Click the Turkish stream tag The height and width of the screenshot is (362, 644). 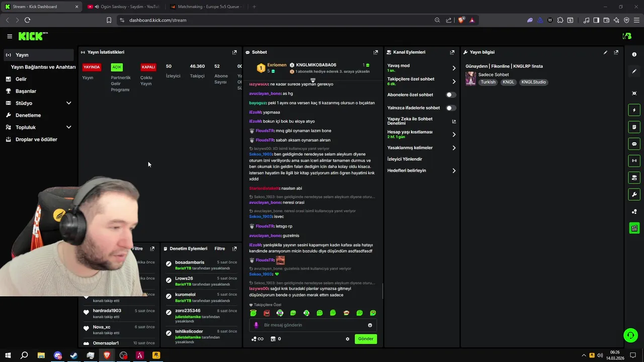tap(488, 82)
